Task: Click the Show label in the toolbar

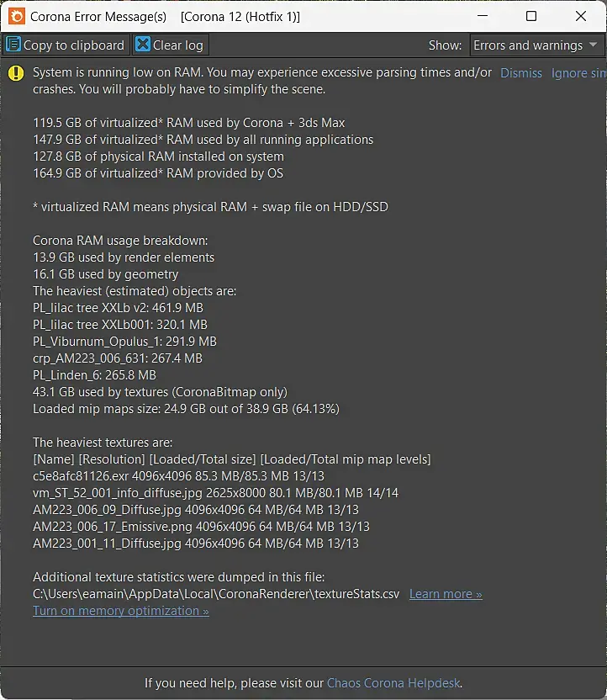Action: click(445, 45)
